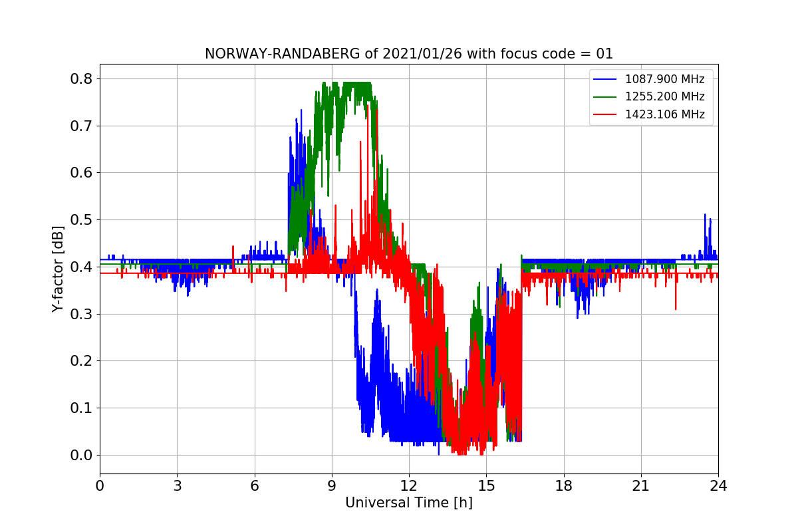Click the 0.5 y-axis tick label
The width and height of the screenshot is (798, 532).
(x=82, y=220)
